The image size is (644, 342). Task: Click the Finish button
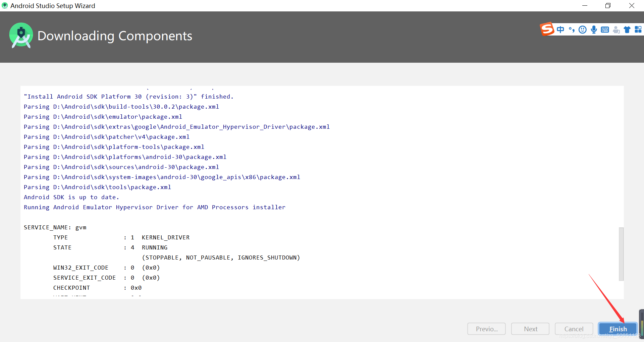[x=618, y=329]
